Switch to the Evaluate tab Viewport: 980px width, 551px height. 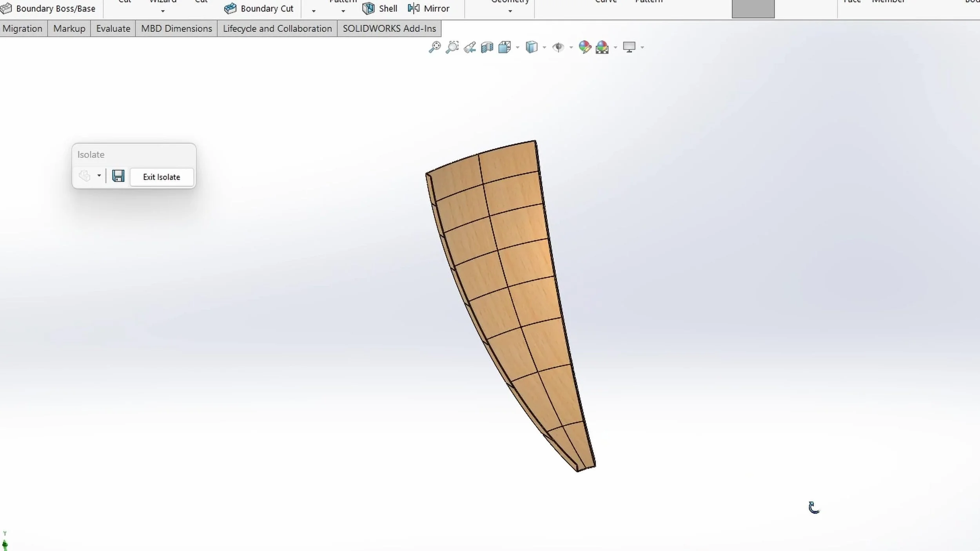(113, 29)
